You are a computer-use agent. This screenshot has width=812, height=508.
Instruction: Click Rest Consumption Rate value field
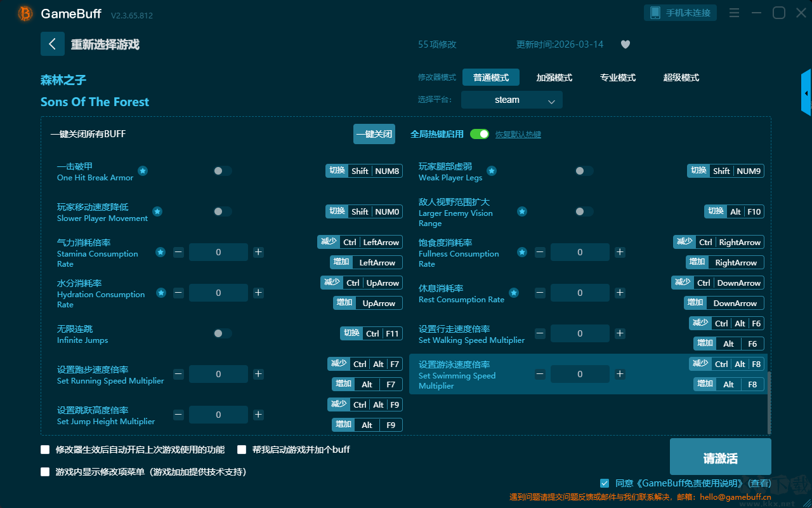point(580,293)
